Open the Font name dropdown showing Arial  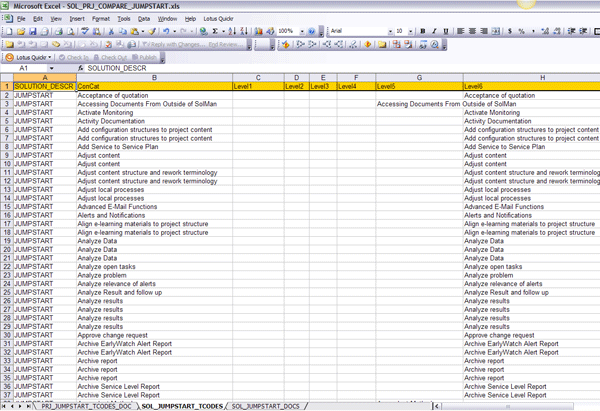click(x=390, y=31)
